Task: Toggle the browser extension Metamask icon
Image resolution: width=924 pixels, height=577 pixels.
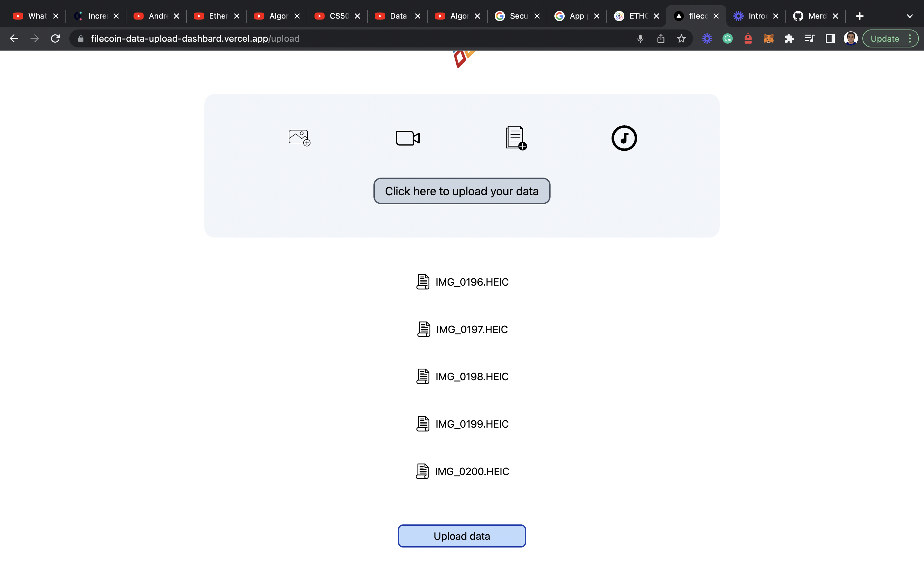Action: click(768, 38)
